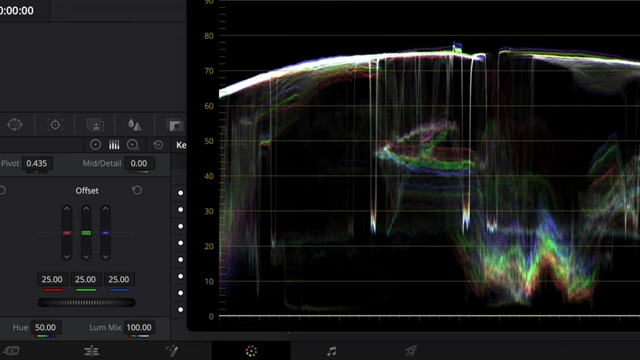Click the green Offset slider handle

(86, 233)
